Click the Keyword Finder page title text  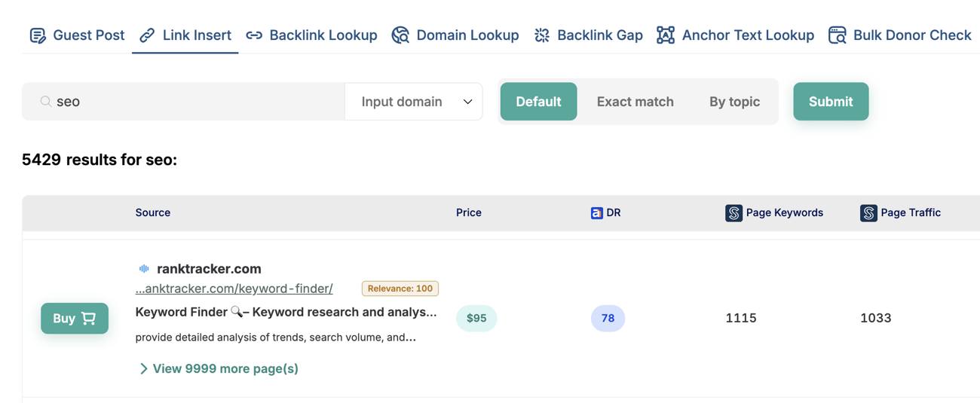pos(286,312)
